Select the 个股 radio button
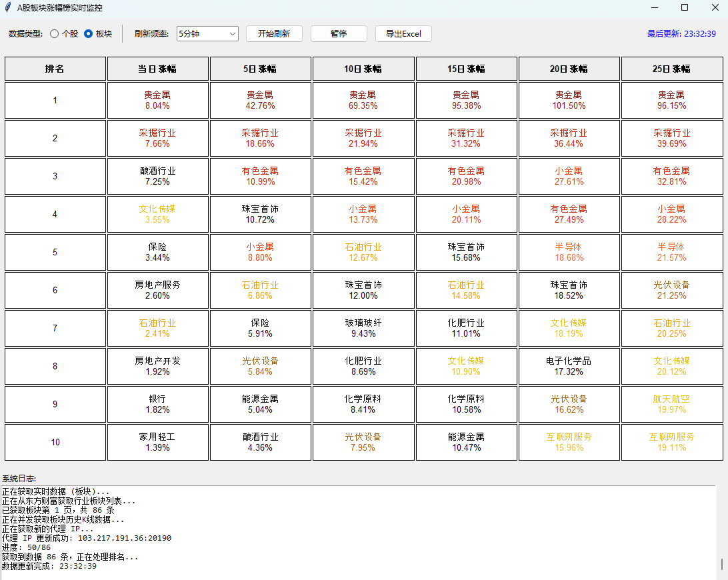728x580 pixels. (x=55, y=34)
